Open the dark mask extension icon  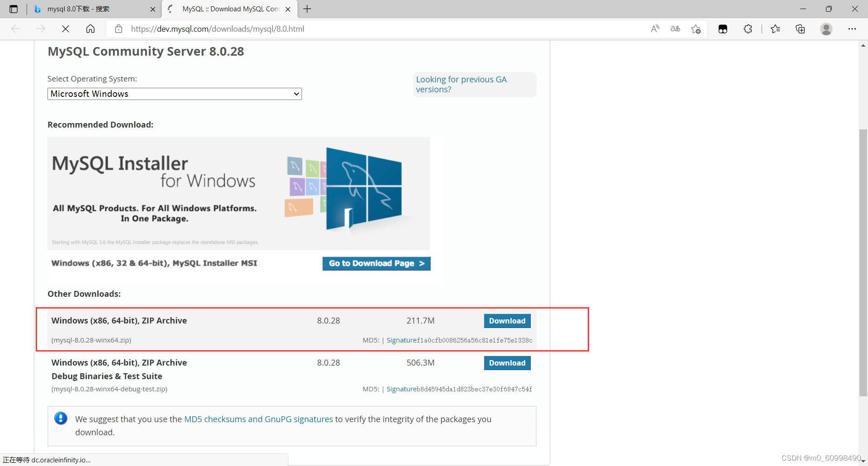click(x=723, y=29)
